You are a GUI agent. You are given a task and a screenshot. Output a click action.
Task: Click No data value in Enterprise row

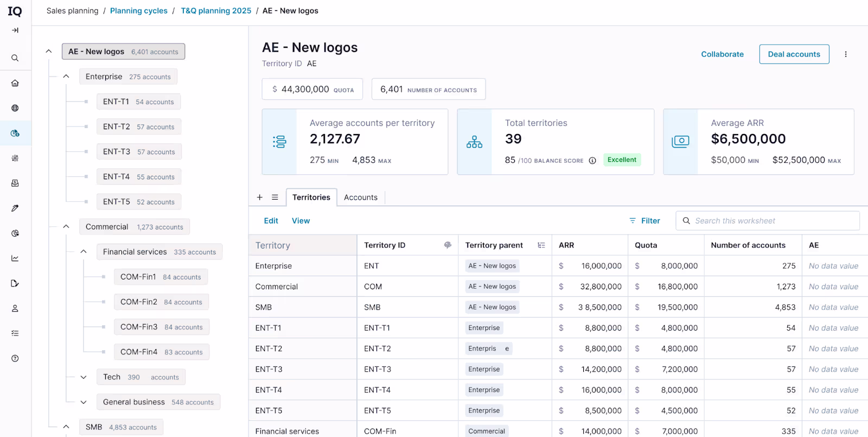[x=833, y=266]
